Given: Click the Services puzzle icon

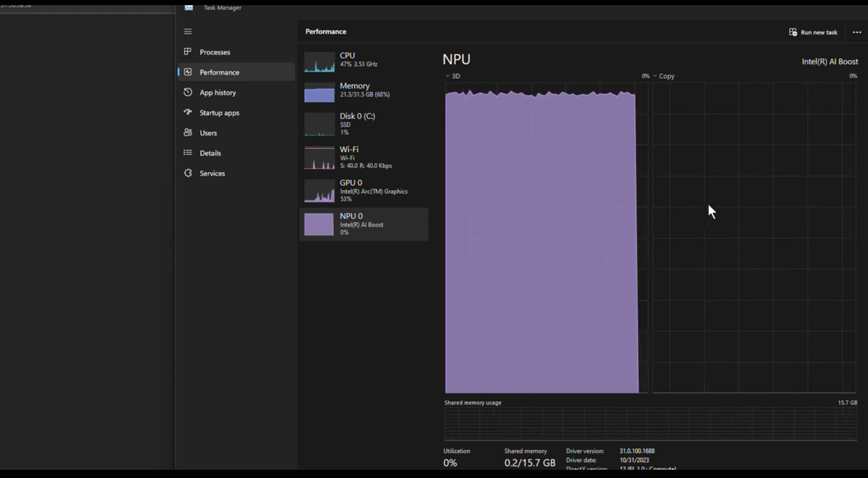Looking at the screenshot, I should coord(188,173).
